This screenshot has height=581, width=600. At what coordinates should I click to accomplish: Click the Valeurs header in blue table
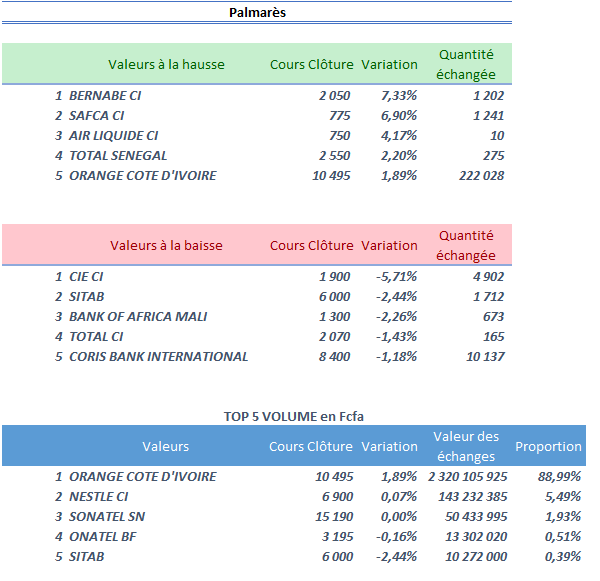(166, 446)
